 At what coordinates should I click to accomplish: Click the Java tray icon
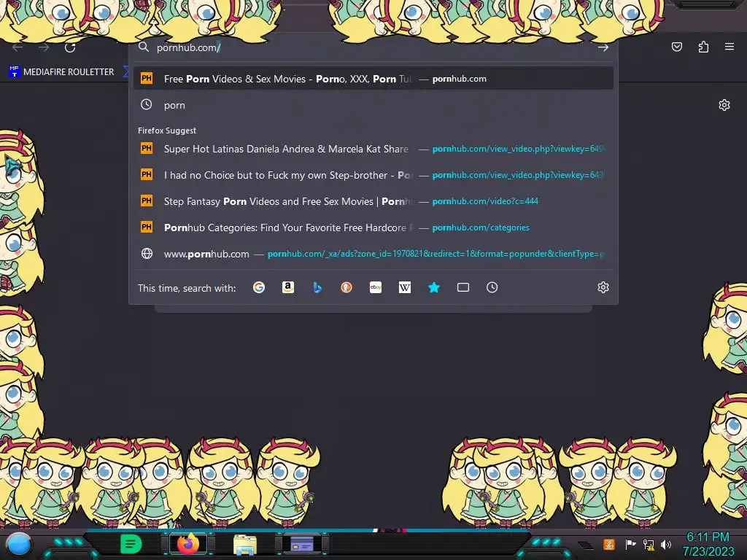pyautogui.click(x=609, y=544)
